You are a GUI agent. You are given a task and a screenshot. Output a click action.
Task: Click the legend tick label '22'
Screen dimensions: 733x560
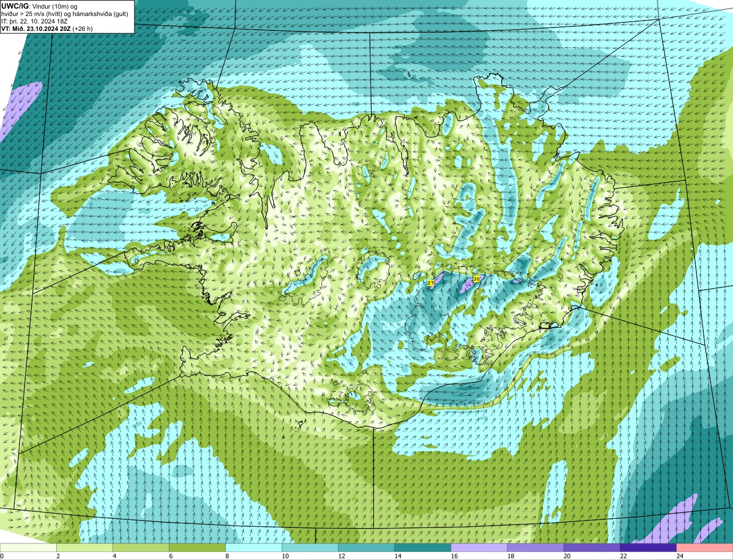623,556
